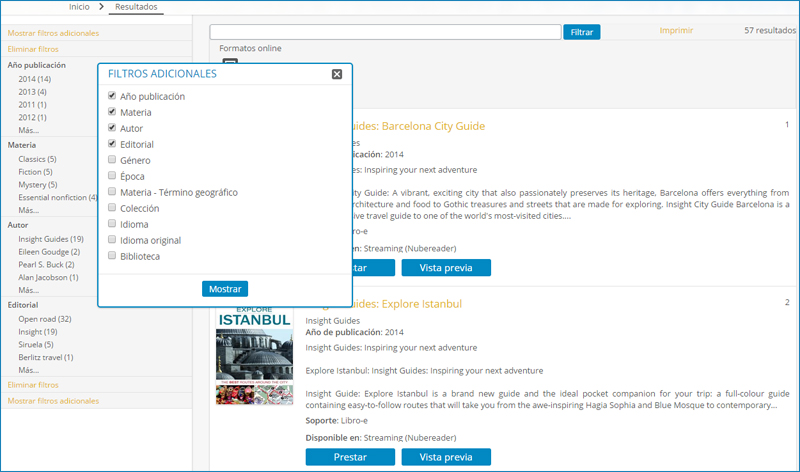Filter by publisher Siruela (5)

(36, 344)
